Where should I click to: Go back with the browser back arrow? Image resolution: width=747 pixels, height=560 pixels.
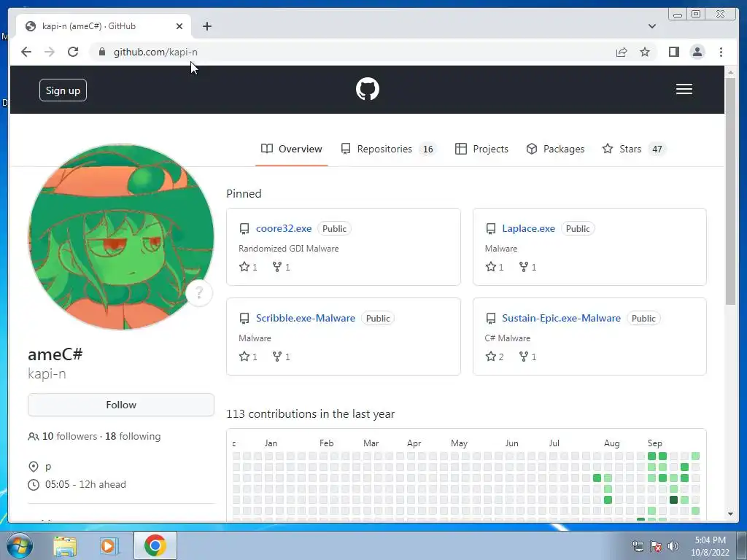[26, 52]
